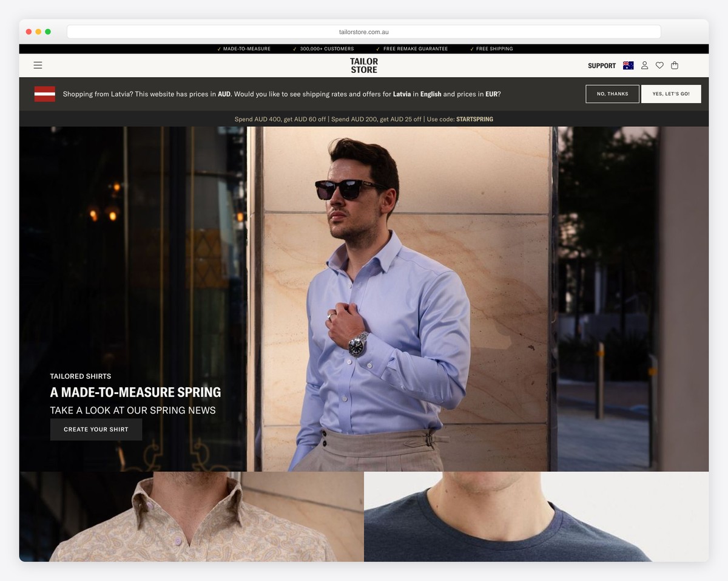Click the Free Shipping header item
The height and width of the screenshot is (581, 728).
[494, 49]
